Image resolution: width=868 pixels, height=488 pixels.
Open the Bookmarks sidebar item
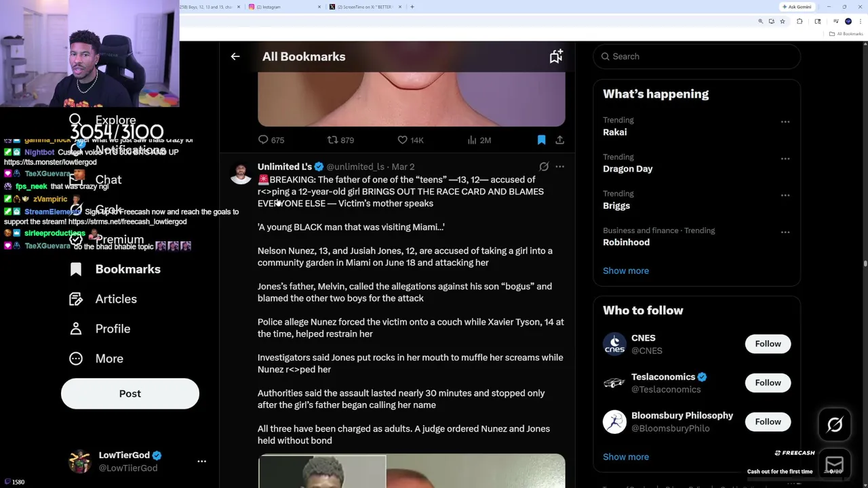[115, 269]
